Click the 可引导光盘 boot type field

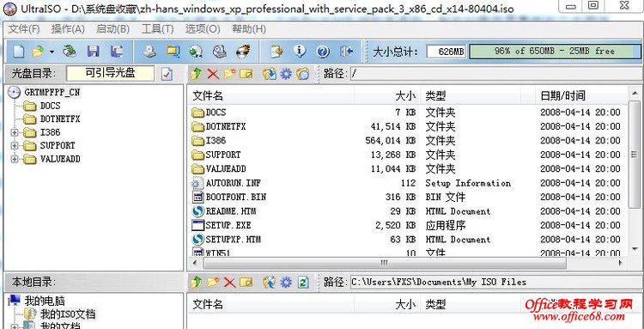pyautogui.click(x=111, y=74)
